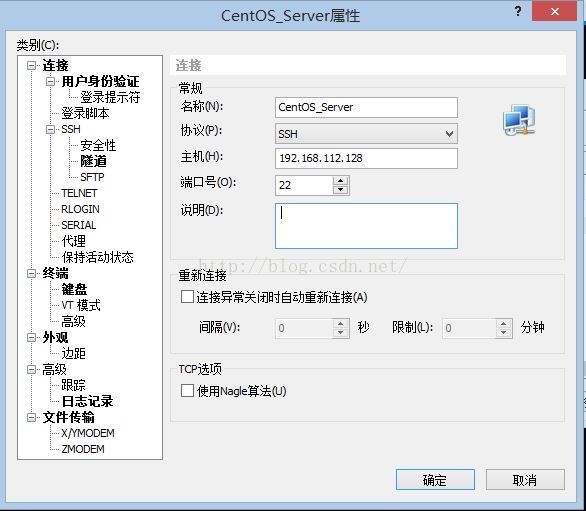The height and width of the screenshot is (511, 586).
Task: Click the 主机 field with 192.168.112.128
Action: [x=366, y=158]
